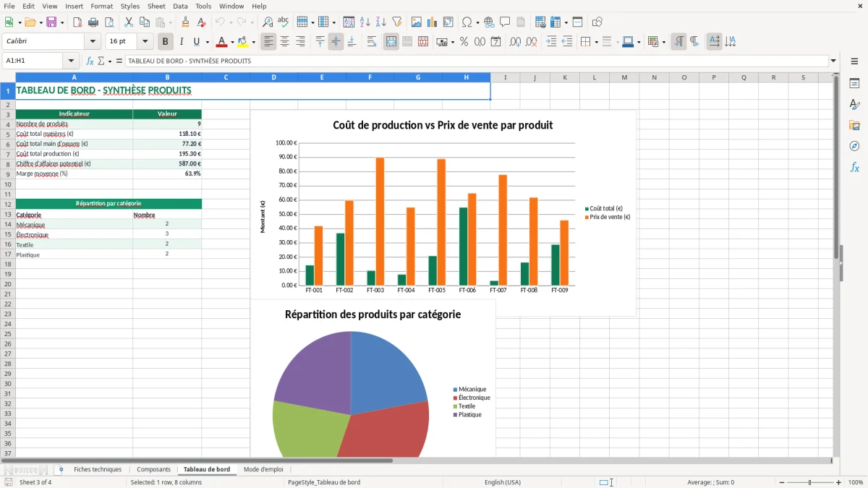Click the 100% zoom level
The height and width of the screenshot is (488, 868).
click(x=855, y=482)
